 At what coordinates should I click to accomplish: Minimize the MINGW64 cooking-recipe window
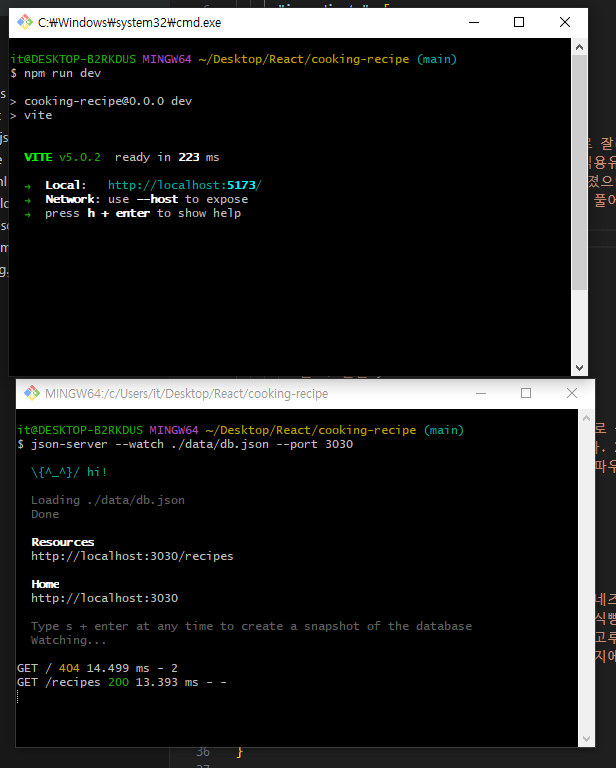click(481, 393)
